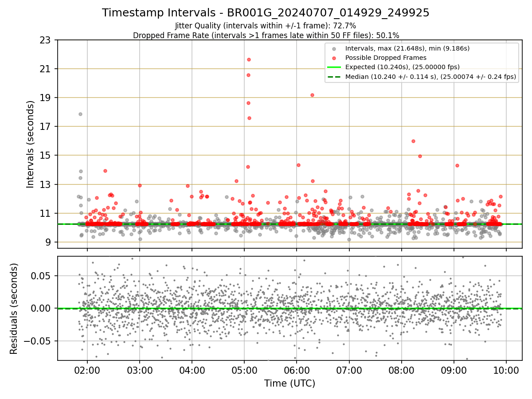Image resolution: width=532 pixels, height=399 pixels.
Task: Click the '19' y-axis tick label
Action: click(46, 98)
